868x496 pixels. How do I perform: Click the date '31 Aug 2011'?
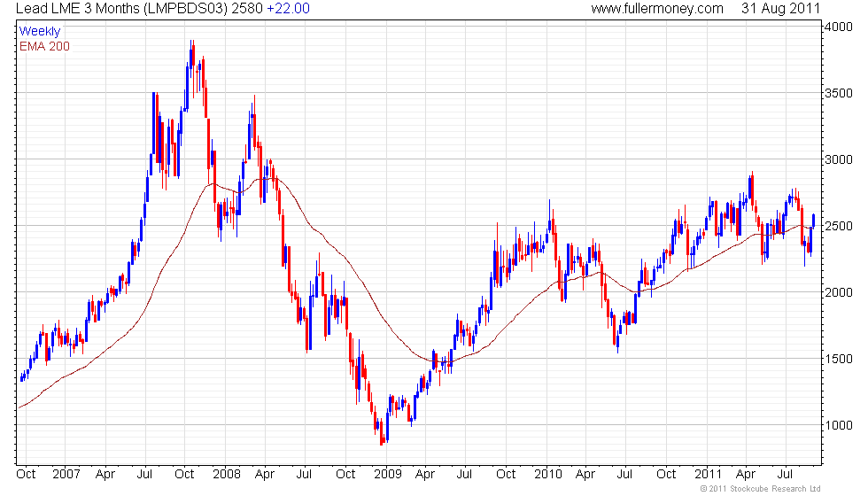780,9
